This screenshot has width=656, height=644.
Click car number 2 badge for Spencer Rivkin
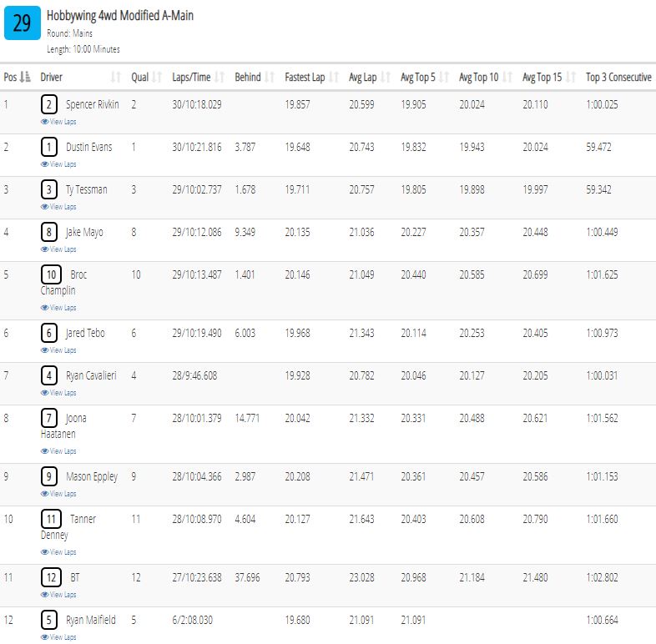(49, 104)
